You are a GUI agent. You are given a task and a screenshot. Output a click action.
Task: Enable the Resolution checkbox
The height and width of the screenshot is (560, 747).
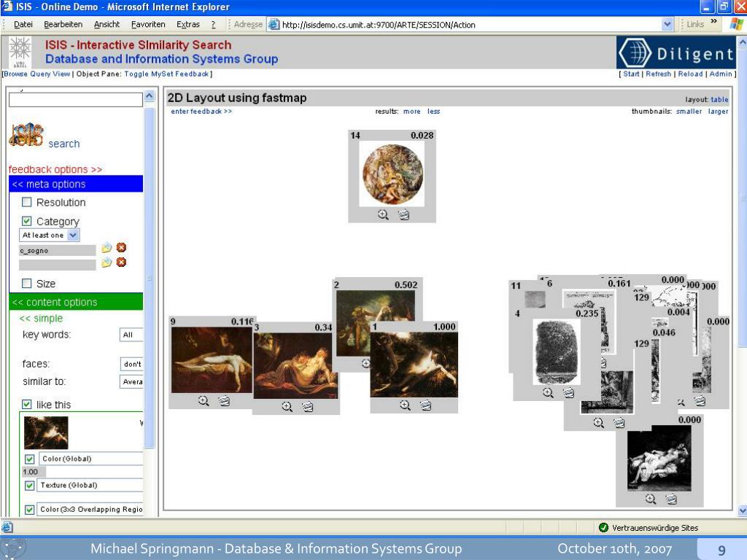click(x=27, y=203)
